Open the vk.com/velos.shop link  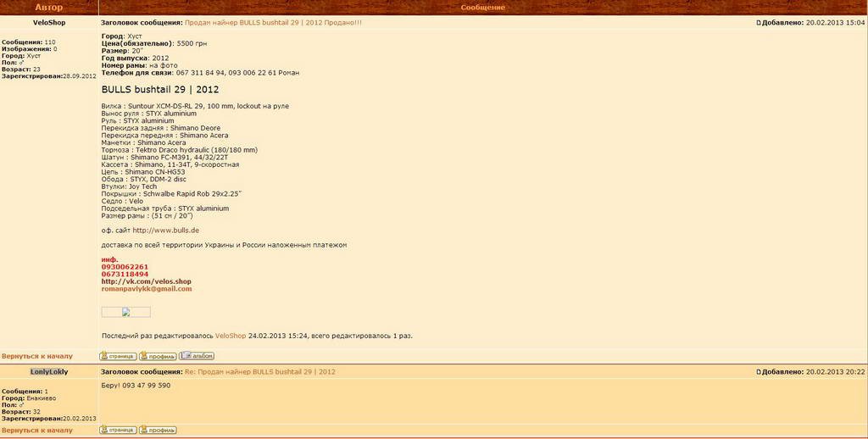pos(146,281)
